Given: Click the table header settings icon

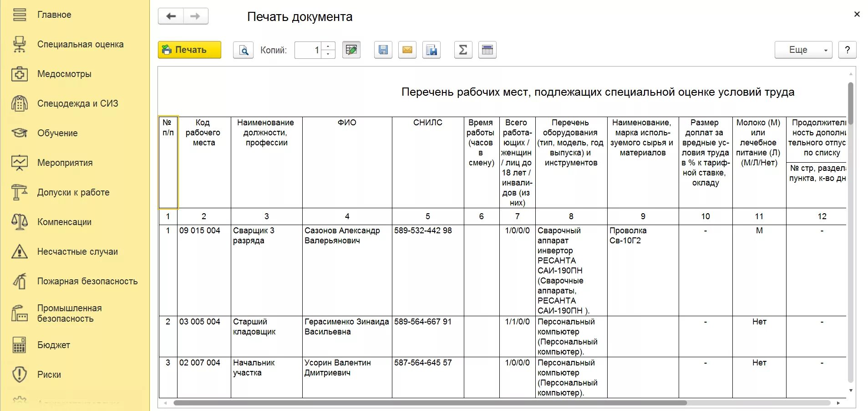Looking at the screenshot, I should coord(487,50).
